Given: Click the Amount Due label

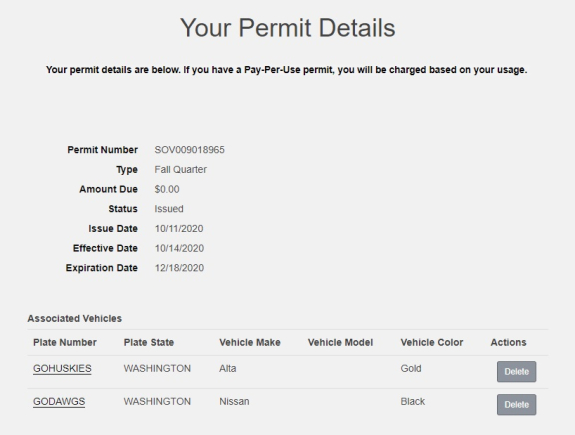Looking at the screenshot, I should (109, 189).
